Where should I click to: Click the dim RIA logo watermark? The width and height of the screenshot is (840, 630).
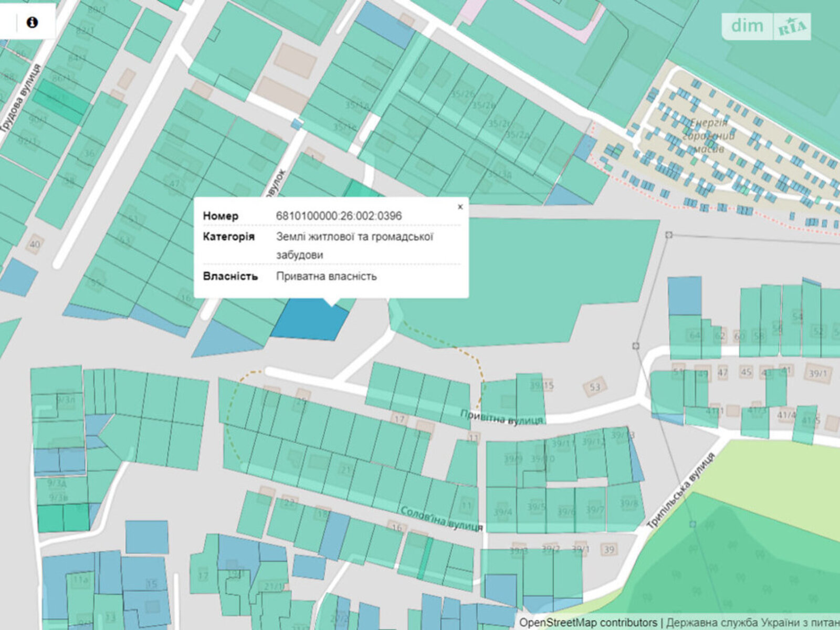[x=766, y=26]
